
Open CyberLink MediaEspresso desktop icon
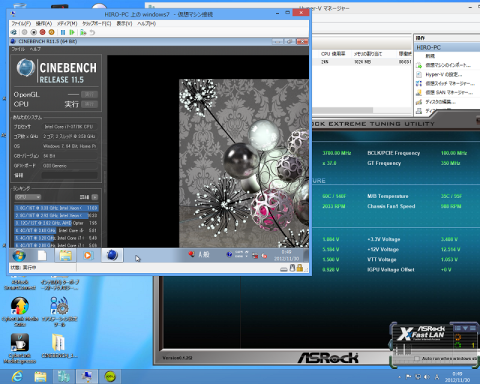point(20,348)
